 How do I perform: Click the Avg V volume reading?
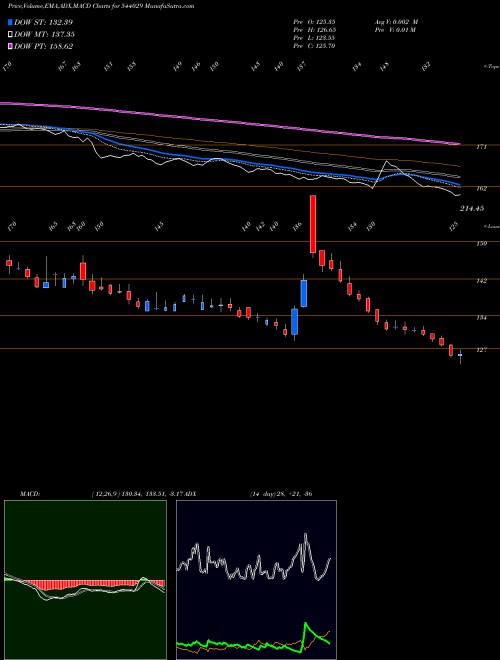pos(396,22)
